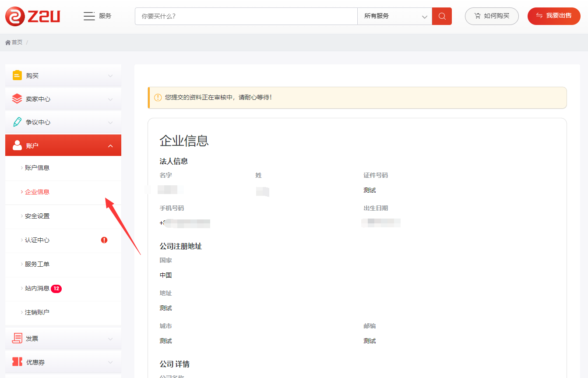Click the home icon in breadcrumb

pos(8,42)
